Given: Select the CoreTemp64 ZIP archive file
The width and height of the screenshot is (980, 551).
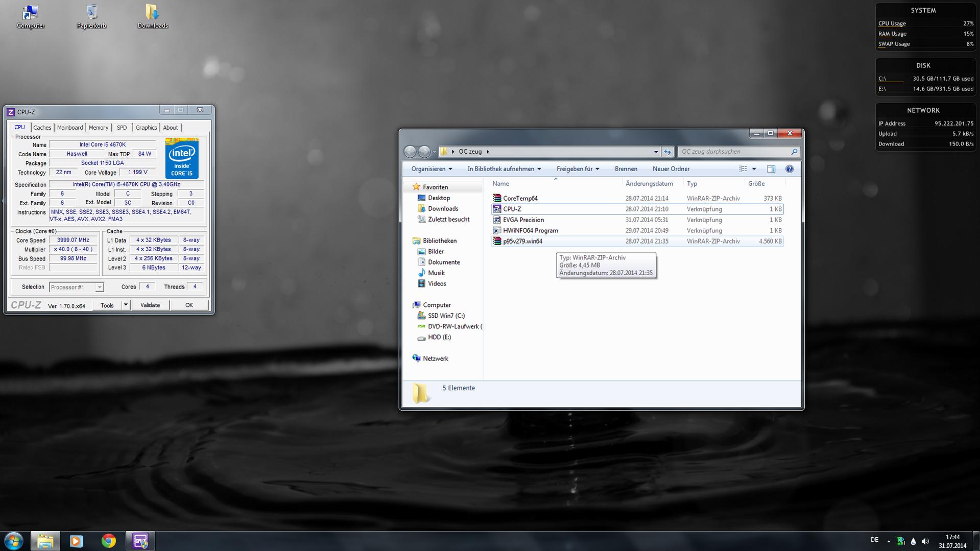Looking at the screenshot, I should [637, 198].
